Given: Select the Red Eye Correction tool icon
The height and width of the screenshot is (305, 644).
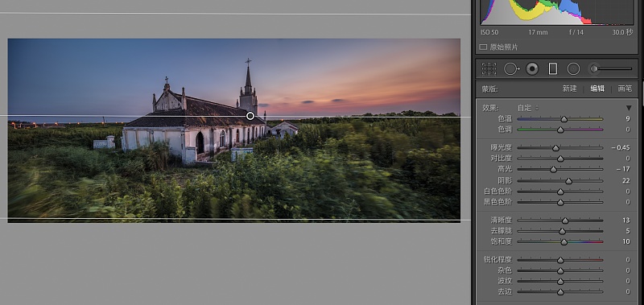Looking at the screenshot, I should pos(532,68).
